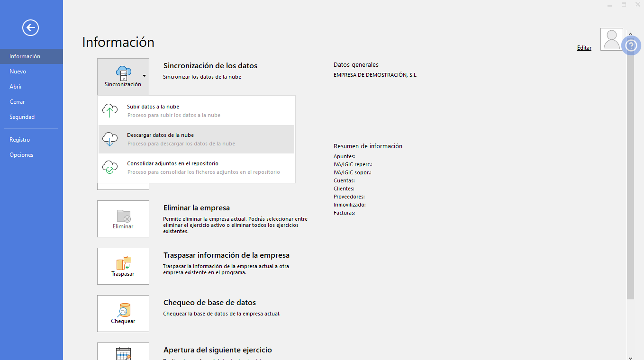Viewport: 644px width, 360px height.
Task: Click the Sincronización de los datos heading
Action: (x=210, y=66)
